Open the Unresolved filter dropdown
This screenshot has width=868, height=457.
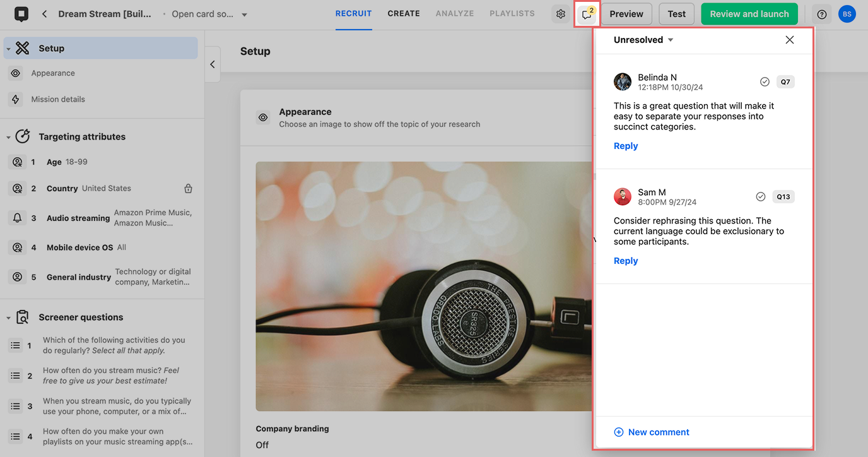pyautogui.click(x=643, y=40)
